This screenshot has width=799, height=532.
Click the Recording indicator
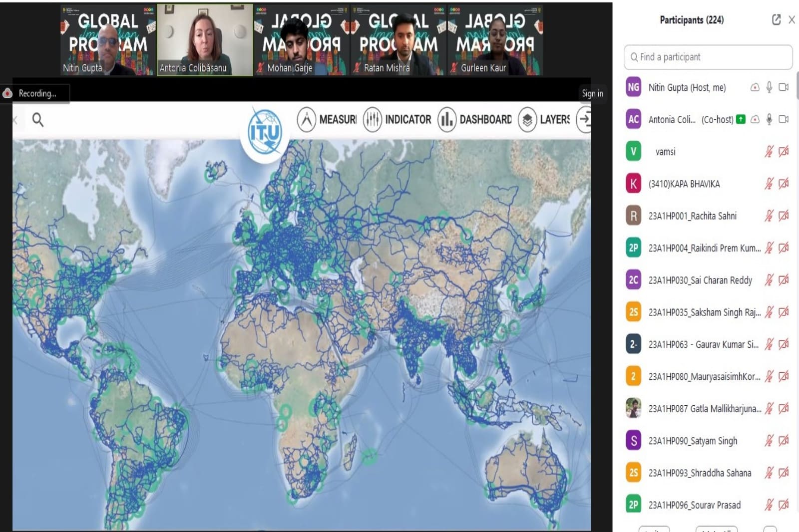tap(34, 93)
